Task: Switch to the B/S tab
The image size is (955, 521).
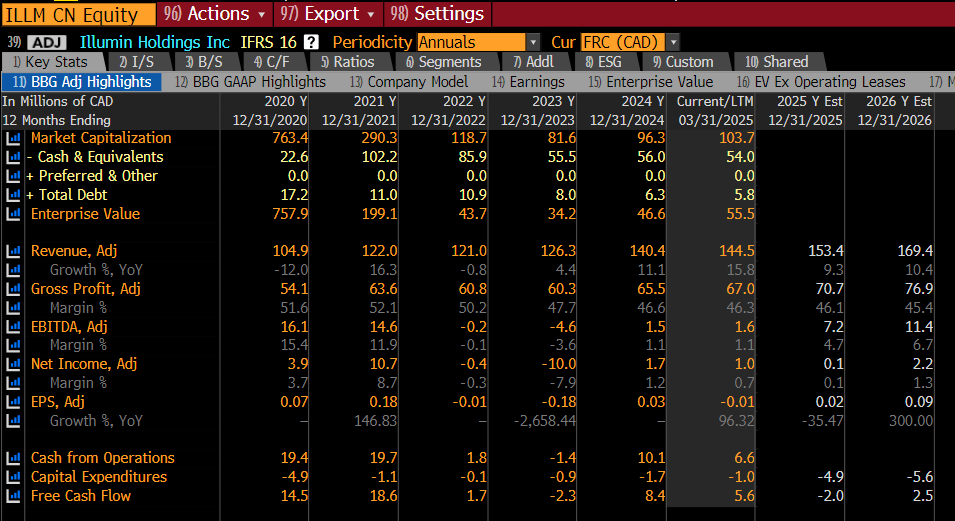Action: pos(204,62)
